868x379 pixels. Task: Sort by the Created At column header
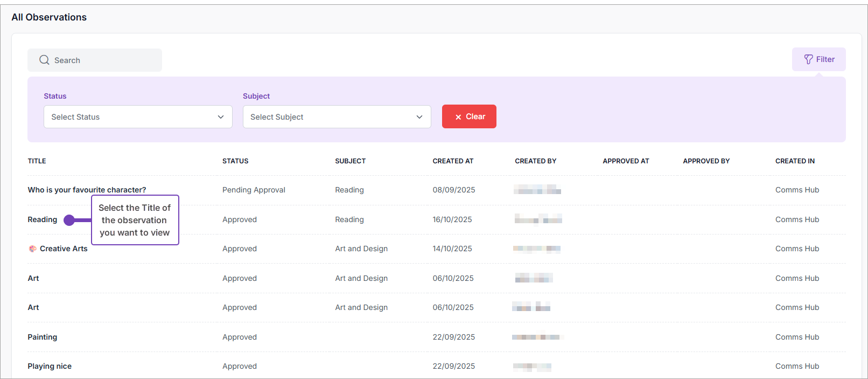click(453, 161)
